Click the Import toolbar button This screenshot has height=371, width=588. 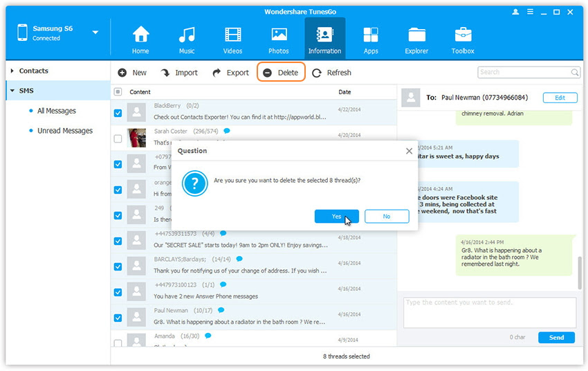point(179,73)
